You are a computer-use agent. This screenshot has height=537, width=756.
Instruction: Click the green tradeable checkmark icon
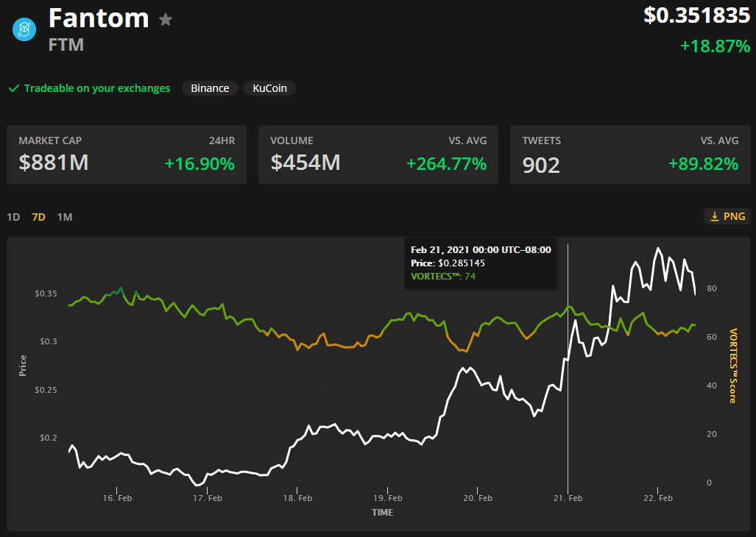click(x=14, y=88)
